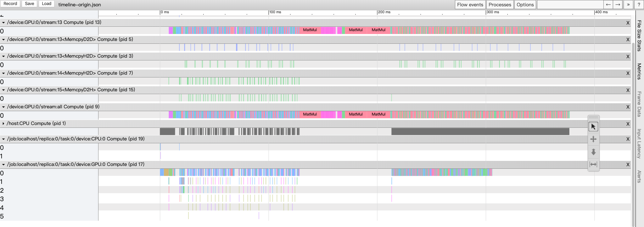Open the Input Latency side tab

639,143
